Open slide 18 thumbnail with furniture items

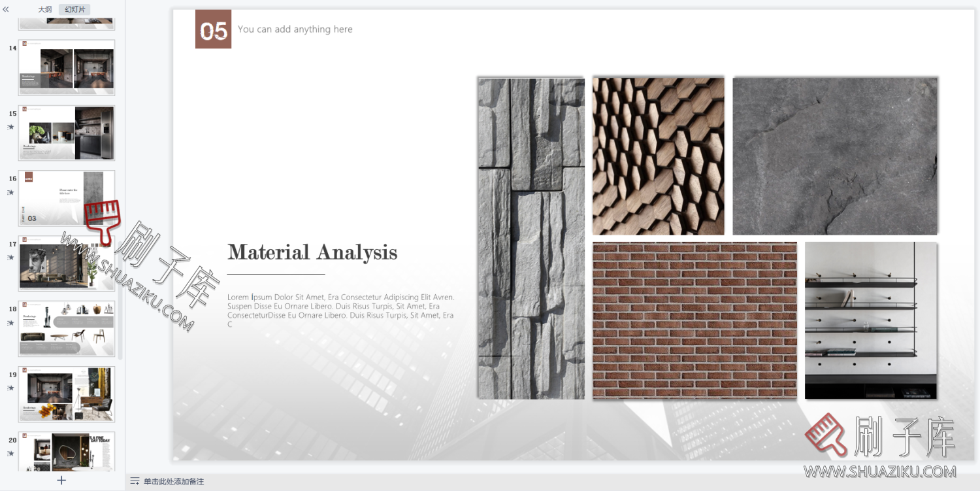pyautogui.click(x=67, y=328)
